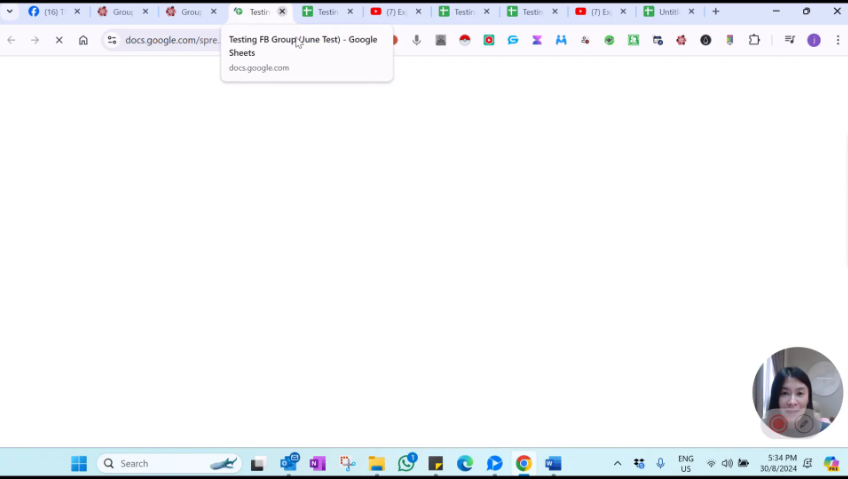Open the colorful pencil extension icon

click(x=730, y=40)
